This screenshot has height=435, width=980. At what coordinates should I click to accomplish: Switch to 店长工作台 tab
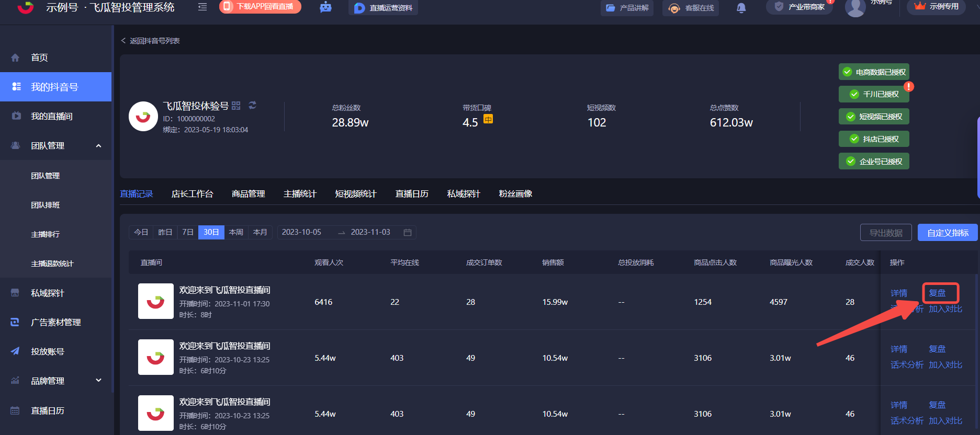tap(192, 194)
